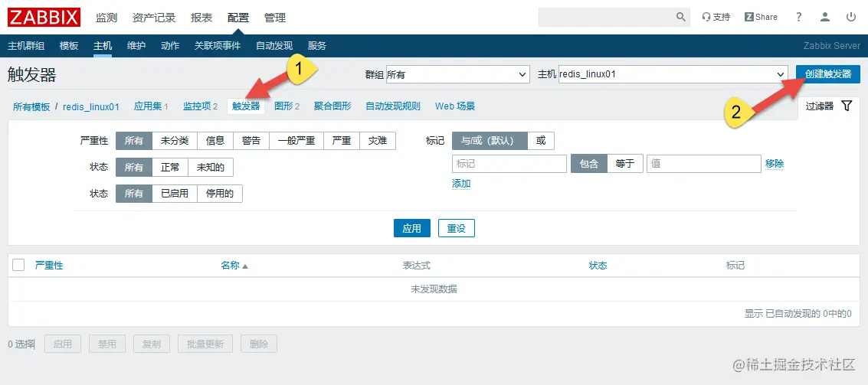Open the 资产记录 menu

coord(154,17)
